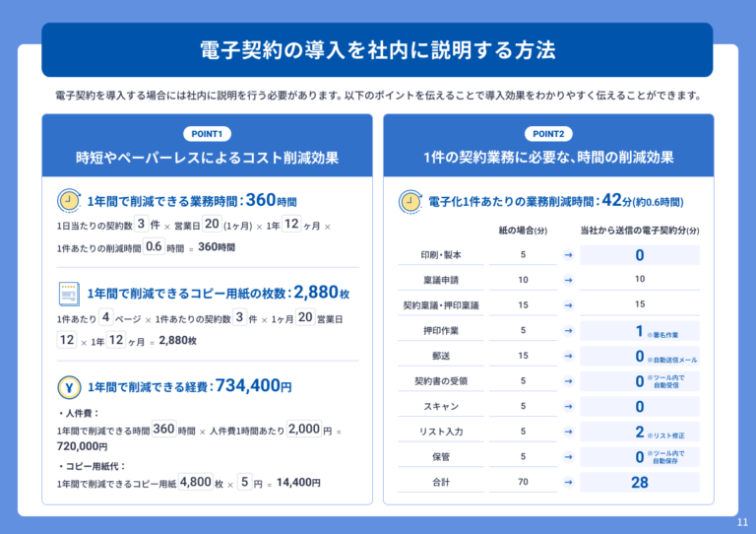The height and width of the screenshot is (534, 756).
Task: Click the 2,000 円 hourly cost box
Action: 304,429
